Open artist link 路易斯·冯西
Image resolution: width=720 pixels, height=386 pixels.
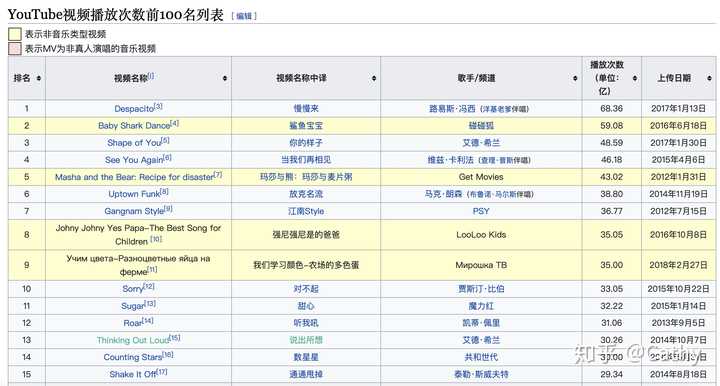tap(452, 109)
